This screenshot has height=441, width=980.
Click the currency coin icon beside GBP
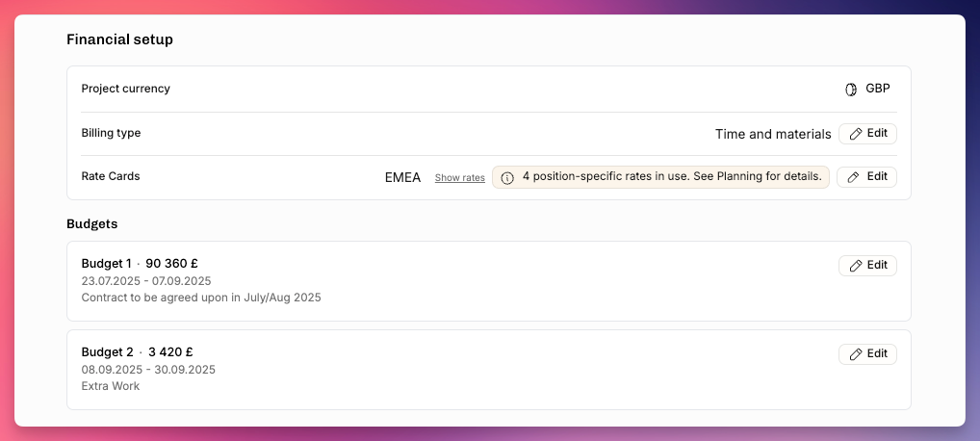(x=851, y=89)
